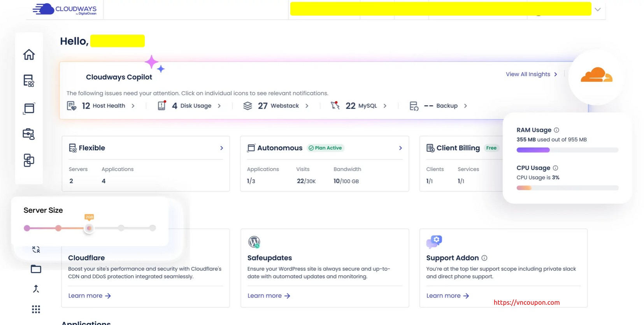Screen dimensions: 644x325
Task: Expand the top-right account dropdown arrow
Action: coord(598,9)
